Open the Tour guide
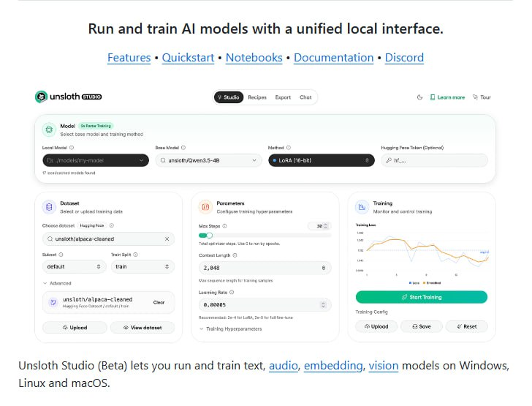The image size is (532, 406). (482, 97)
